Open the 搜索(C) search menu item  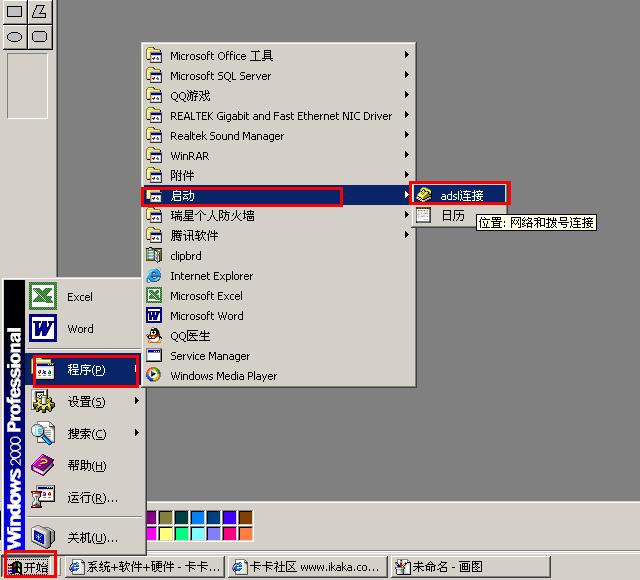[85, 433]
